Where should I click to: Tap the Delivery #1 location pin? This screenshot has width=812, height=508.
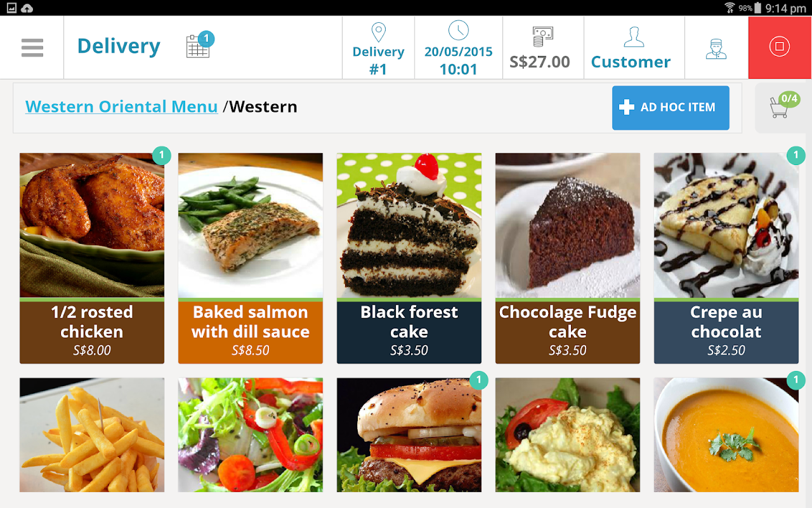(x=378, y=48)
